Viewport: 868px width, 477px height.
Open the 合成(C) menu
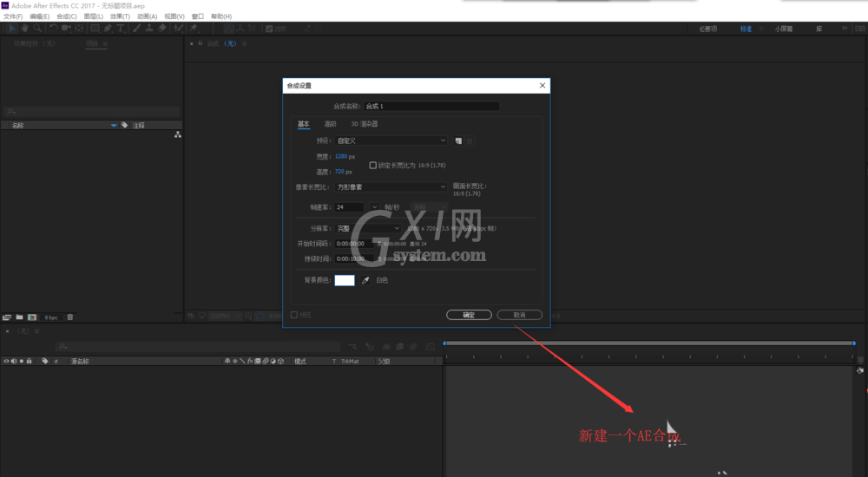[x=67, y=16]
